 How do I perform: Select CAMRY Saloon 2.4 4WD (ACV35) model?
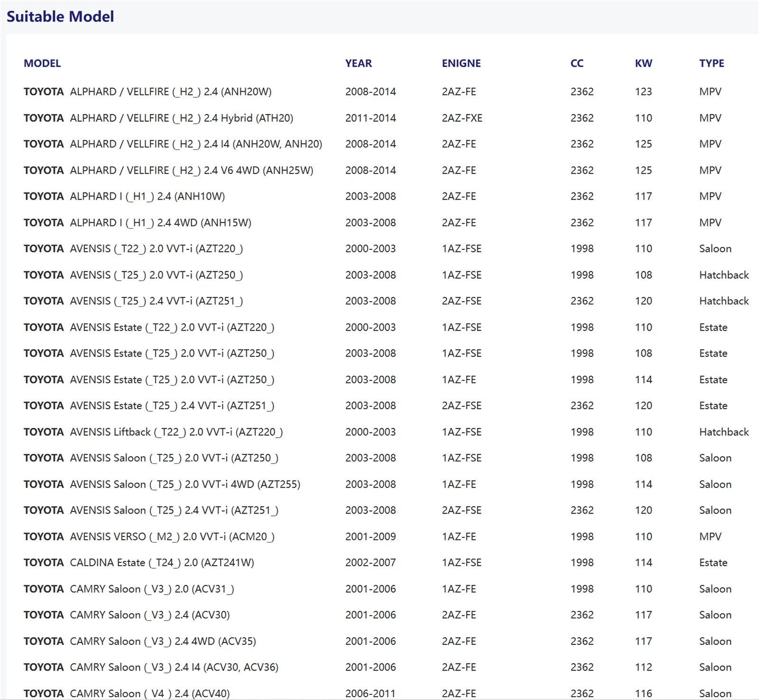[140, 641]
